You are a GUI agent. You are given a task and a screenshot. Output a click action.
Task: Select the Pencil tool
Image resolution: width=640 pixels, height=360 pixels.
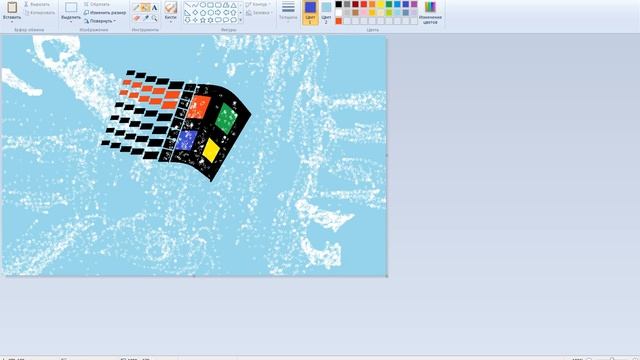pos(136,7)
